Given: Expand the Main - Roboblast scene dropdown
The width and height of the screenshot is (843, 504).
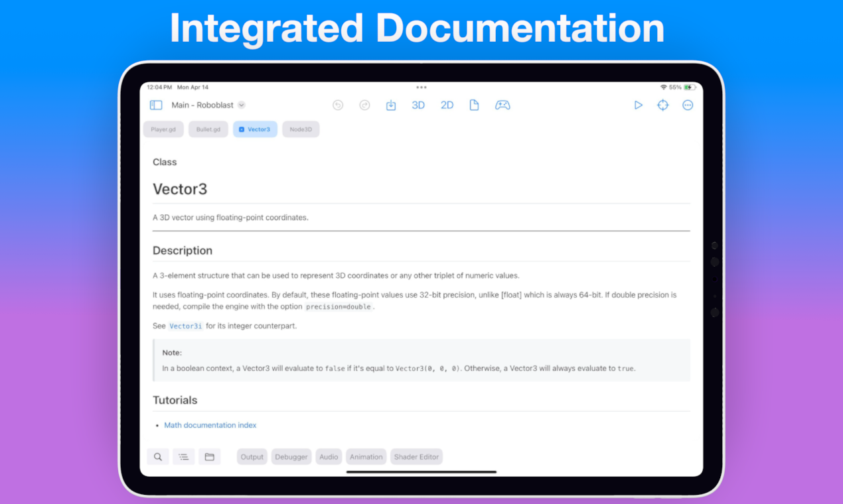Looking at the screenshot, I should (242, 105).
